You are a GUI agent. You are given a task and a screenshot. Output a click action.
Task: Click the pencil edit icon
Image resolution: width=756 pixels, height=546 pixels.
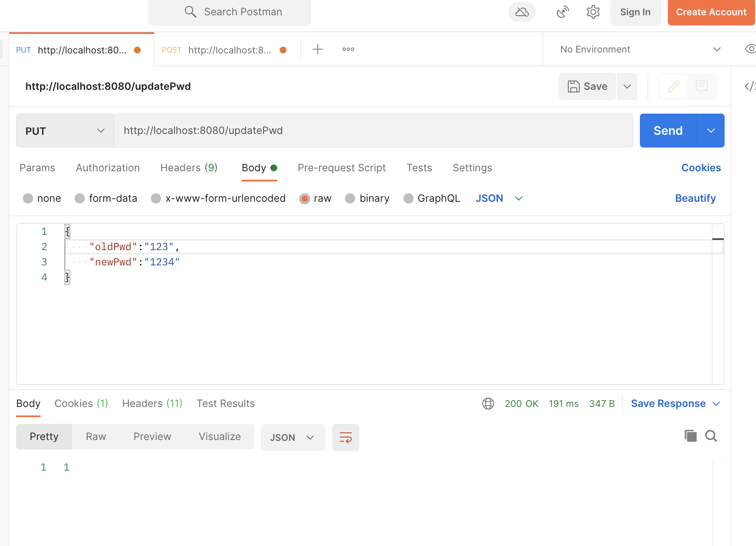coord(674,86)
